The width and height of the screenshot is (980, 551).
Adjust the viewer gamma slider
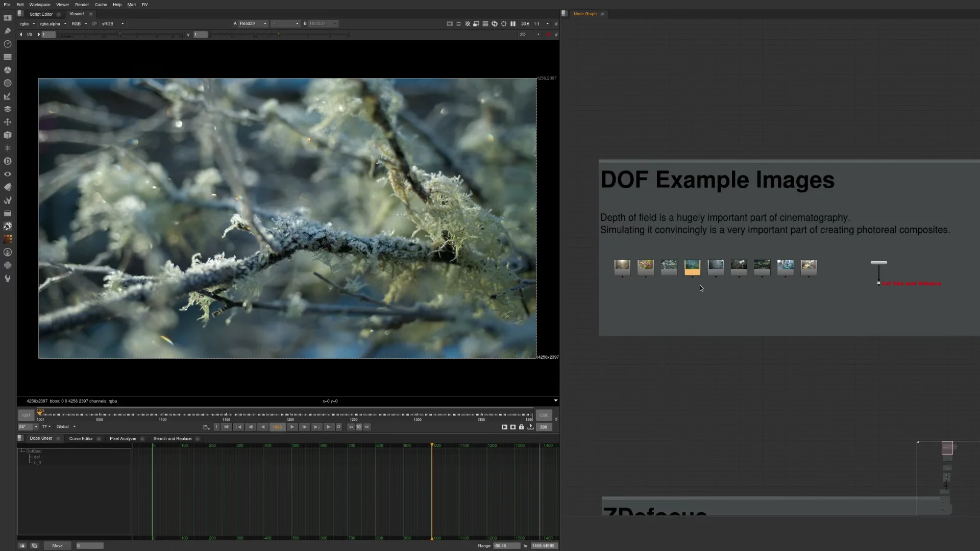[279, 35]
